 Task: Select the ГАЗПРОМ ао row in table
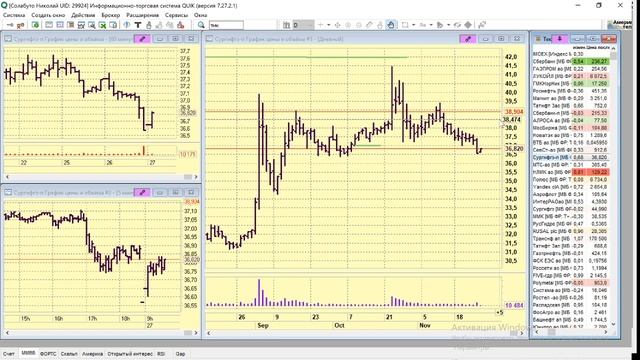(571, 69)
